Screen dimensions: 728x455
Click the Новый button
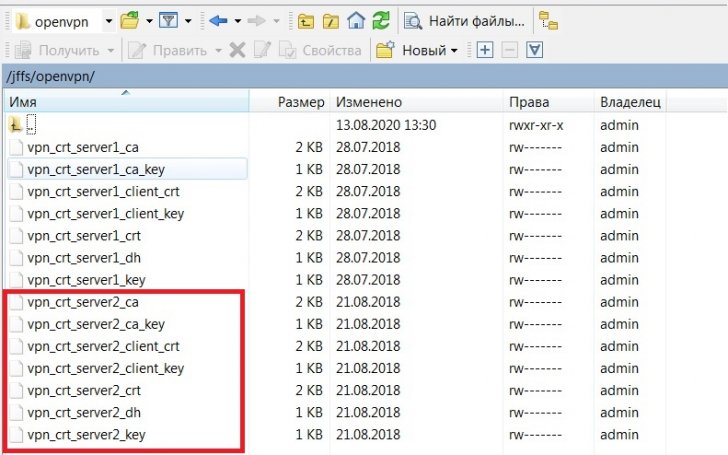tap(410, 50)
